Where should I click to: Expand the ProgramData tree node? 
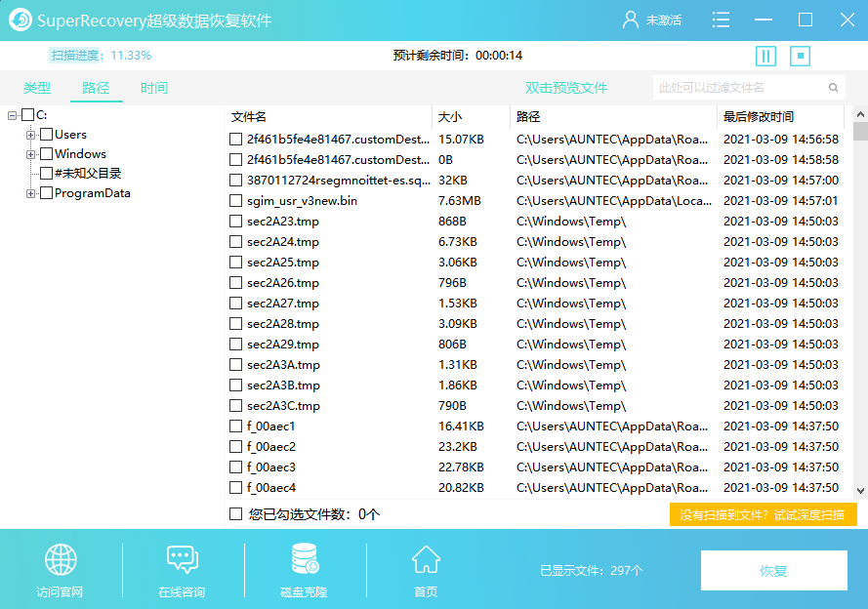pos(31,193)
